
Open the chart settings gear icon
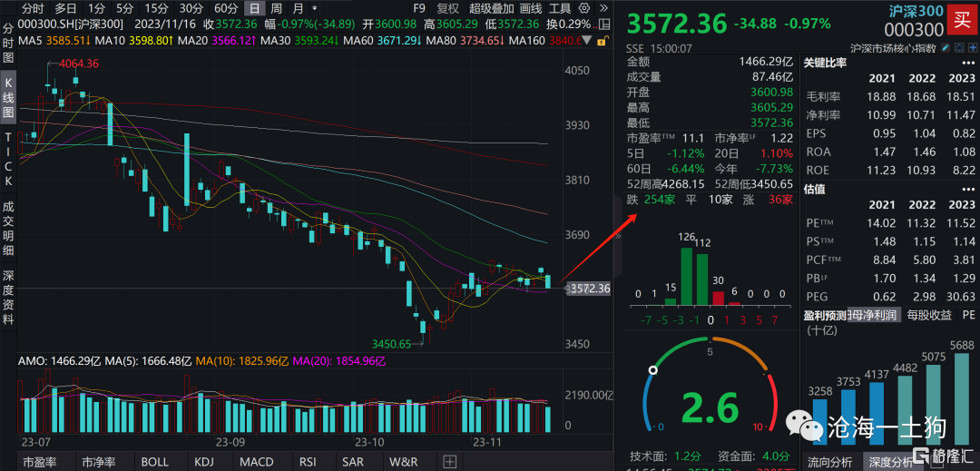click(x=584, y=8)
